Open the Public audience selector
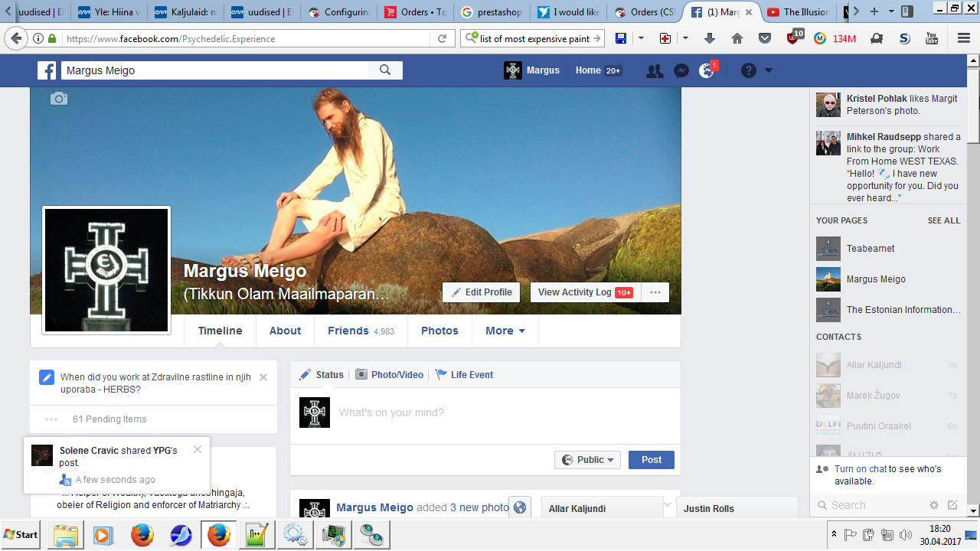This screenshot has width=980, height=551. 588,460
